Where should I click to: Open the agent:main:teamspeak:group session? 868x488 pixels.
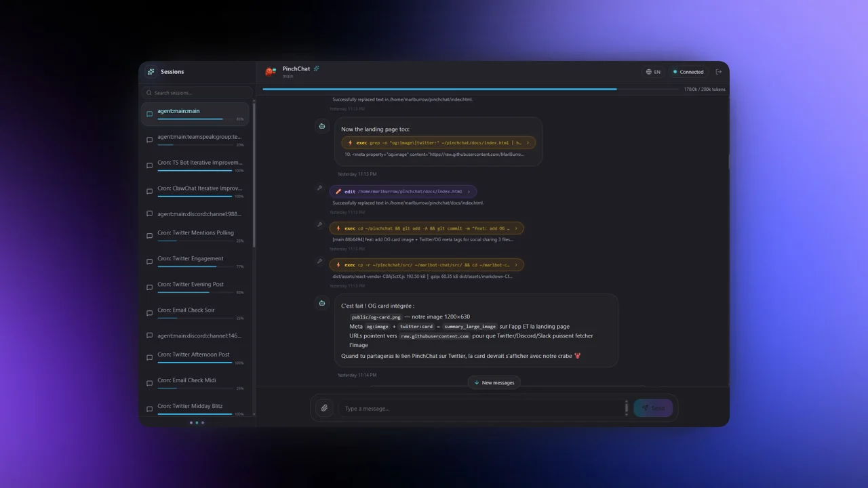(x=195, y=140)
